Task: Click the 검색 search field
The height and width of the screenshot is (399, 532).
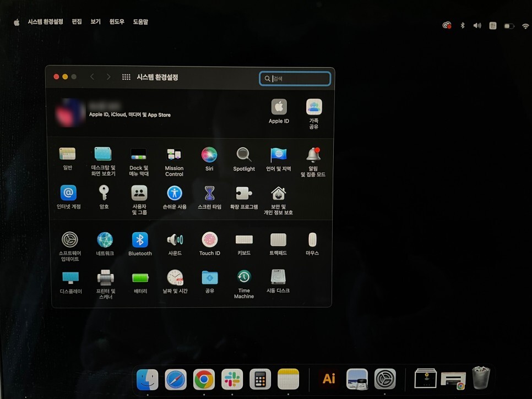Action: coord(295,79)
